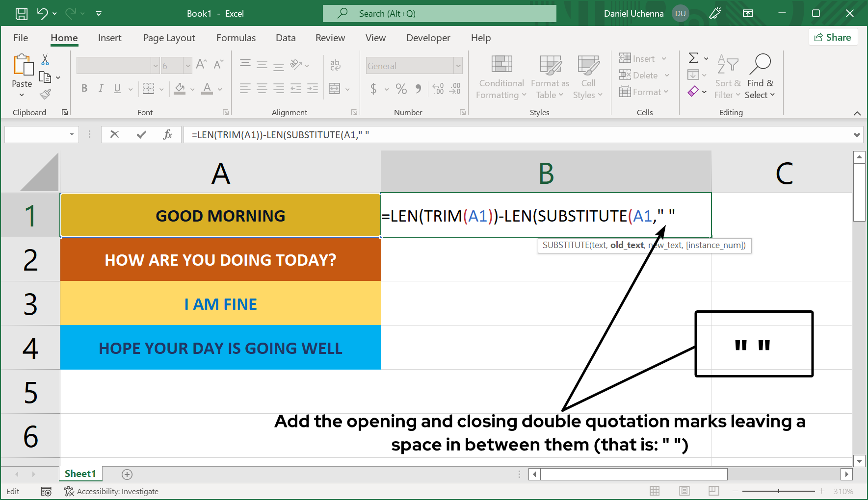Open Conditional Formatting options

pos(500,77)
